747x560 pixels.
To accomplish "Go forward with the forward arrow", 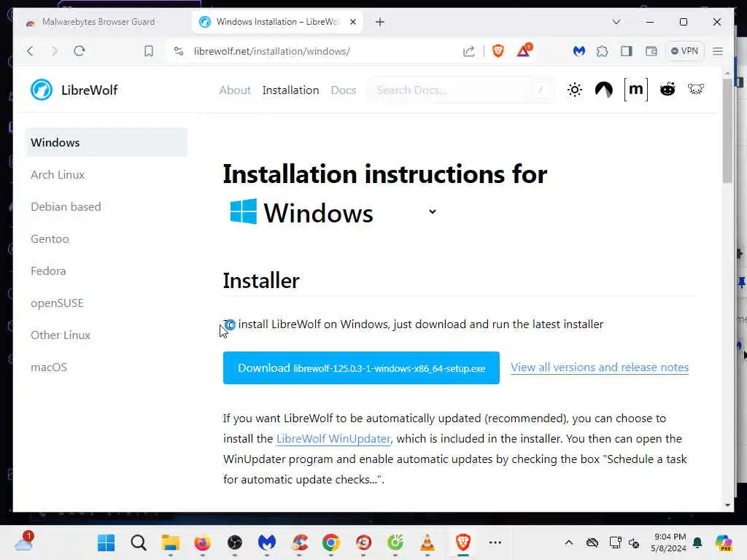I will (54, 51).
